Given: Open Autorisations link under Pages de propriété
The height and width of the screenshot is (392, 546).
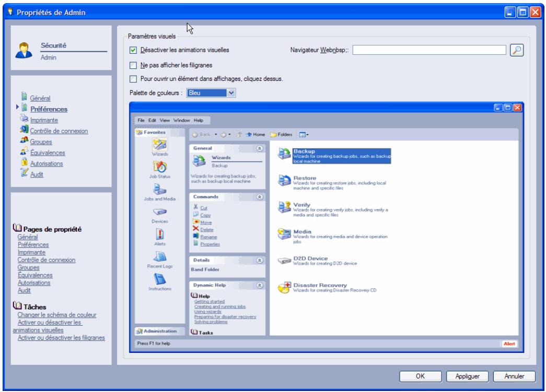Looking at the screenshot, I should click(34, 283).
